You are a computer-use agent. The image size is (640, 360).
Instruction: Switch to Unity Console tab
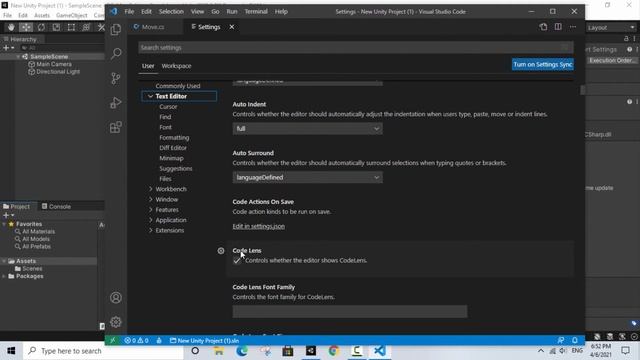pyautogui.click(x=56, y=207)
